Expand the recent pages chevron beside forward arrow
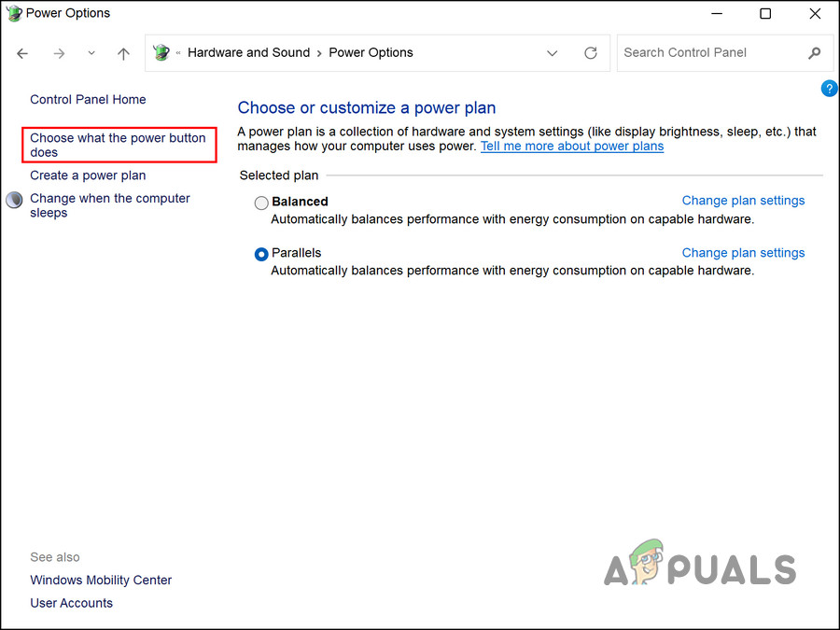Image resolution: width=840 pixels, height=630 pixels. coord(91,53)
